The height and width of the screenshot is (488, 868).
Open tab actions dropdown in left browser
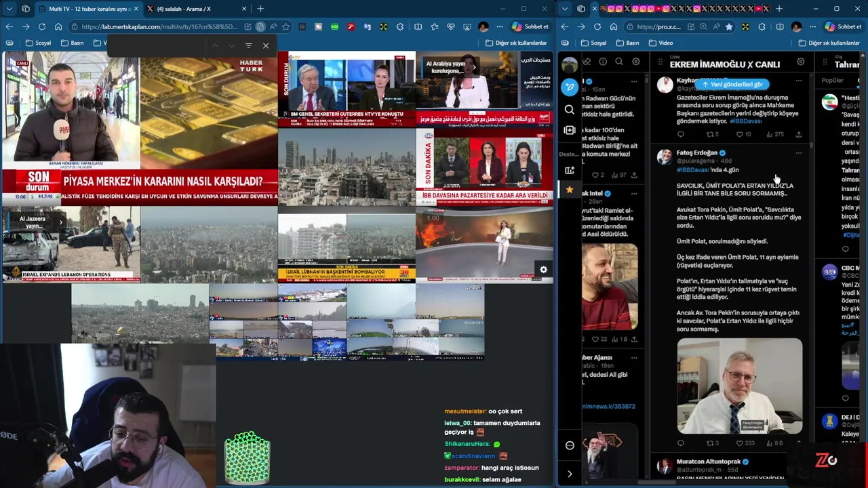coord(9,9)
